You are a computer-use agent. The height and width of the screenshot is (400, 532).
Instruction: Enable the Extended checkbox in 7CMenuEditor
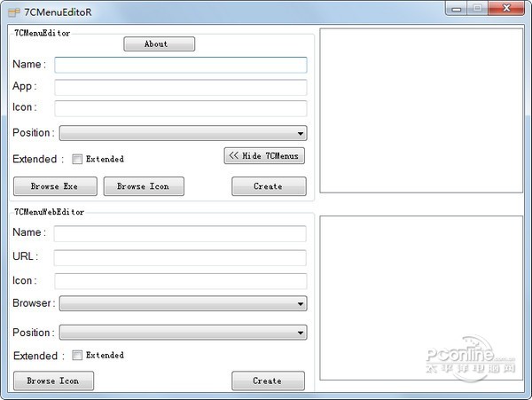tap(77, 159)
